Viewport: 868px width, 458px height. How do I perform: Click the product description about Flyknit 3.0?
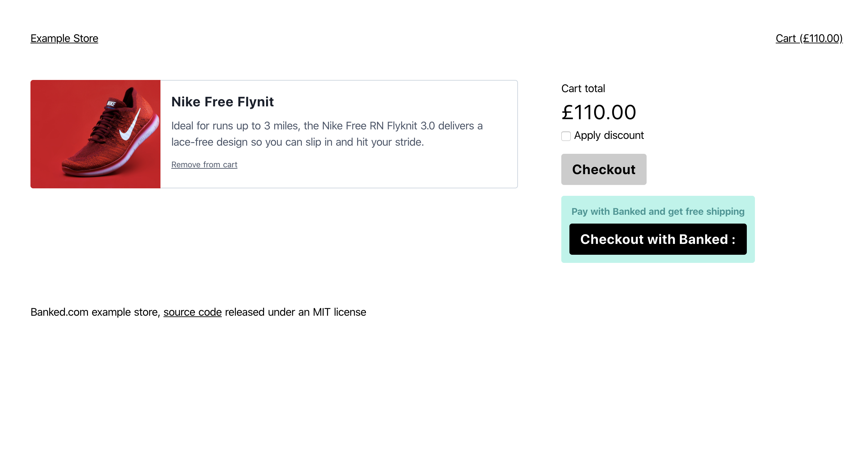[x=327, y=134]
